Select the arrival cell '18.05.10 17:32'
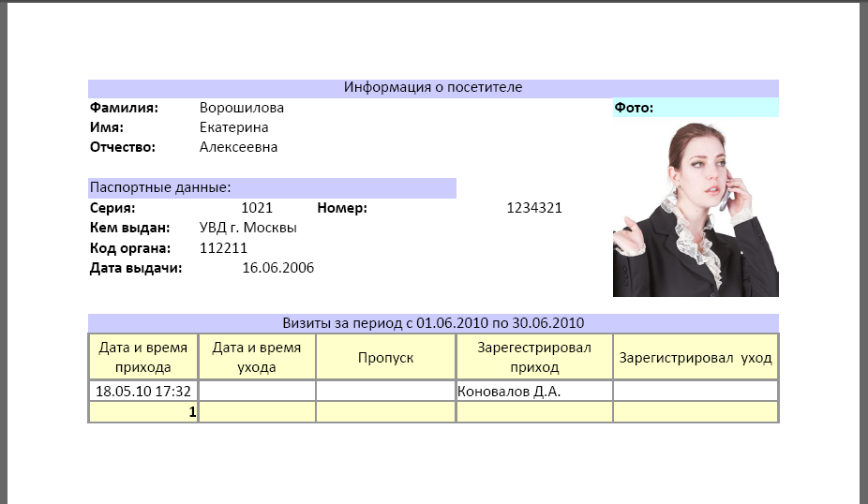The width and height of the screenshot is (868, 504). (x=143, y=392)
